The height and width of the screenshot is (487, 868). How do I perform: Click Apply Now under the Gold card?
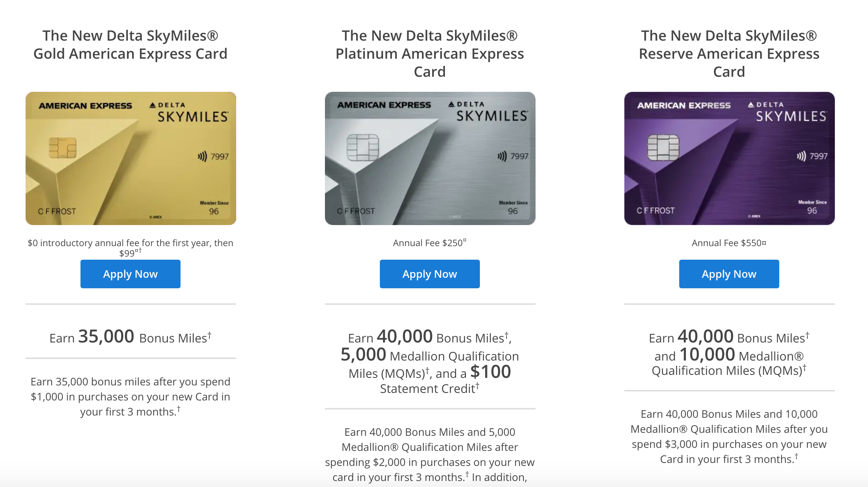click(130, 274)
